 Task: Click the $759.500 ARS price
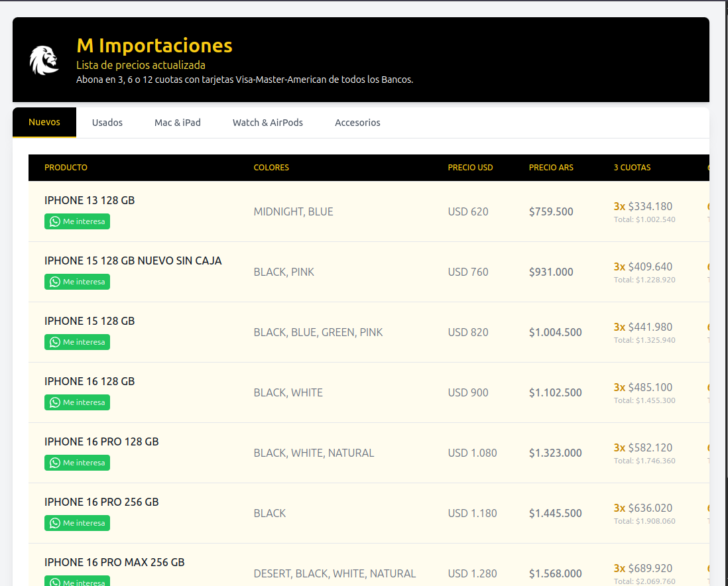pyautogui.click(x=551, y=211)
